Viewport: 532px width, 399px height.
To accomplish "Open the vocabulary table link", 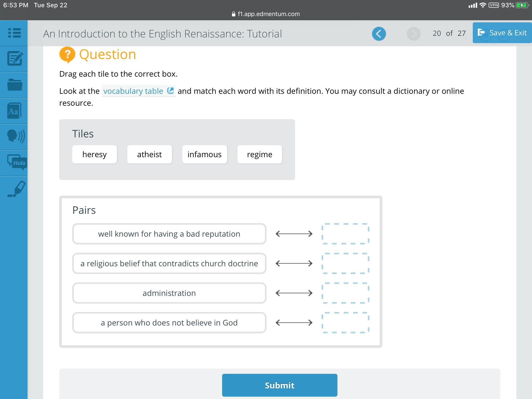I will click(x=138, y=91).
